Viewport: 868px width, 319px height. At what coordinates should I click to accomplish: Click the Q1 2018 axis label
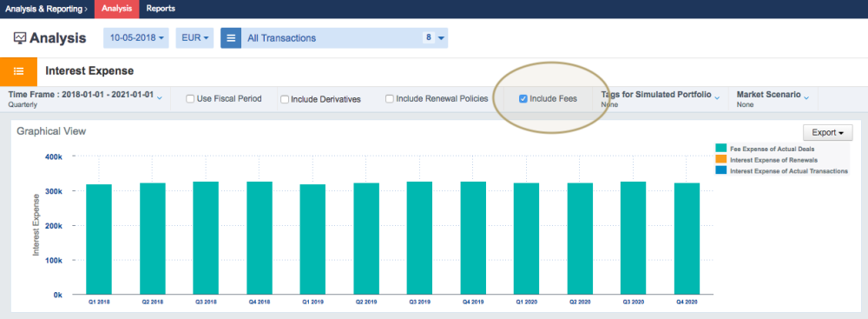coord(99,302)
